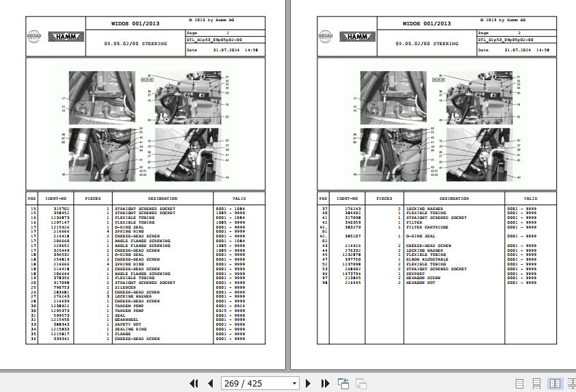The height and width of the screenshot is (392, 576).
Task: Click the PIECES column header on page 2
Action: point(384,198)
